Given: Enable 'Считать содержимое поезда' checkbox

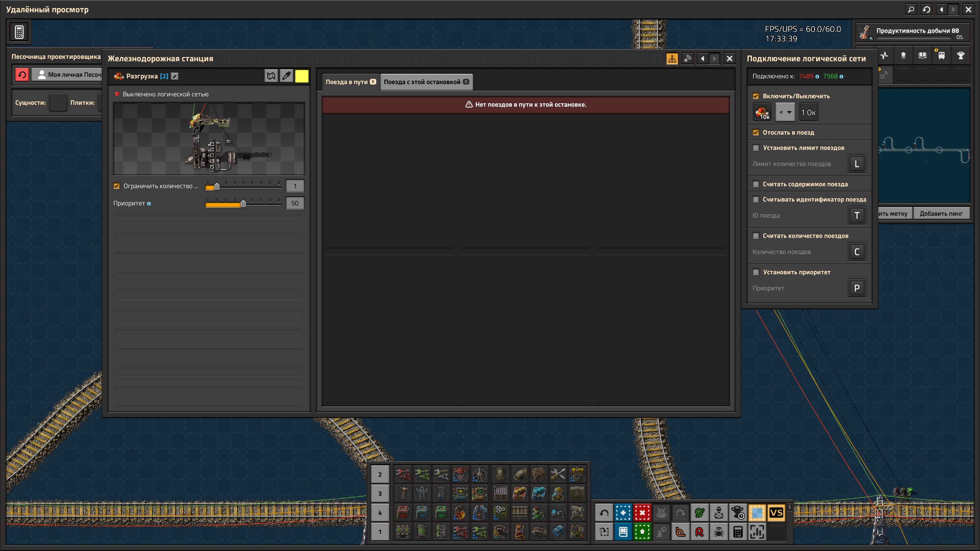Looking at the screenshot, I should (756, 184).
